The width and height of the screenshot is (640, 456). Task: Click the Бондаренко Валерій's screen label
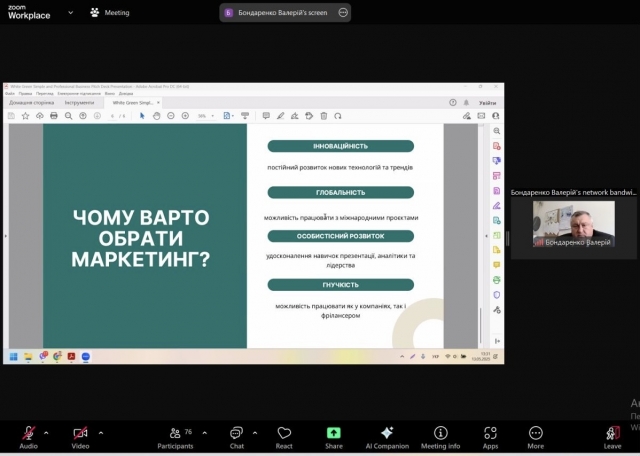tap(282, 13)
